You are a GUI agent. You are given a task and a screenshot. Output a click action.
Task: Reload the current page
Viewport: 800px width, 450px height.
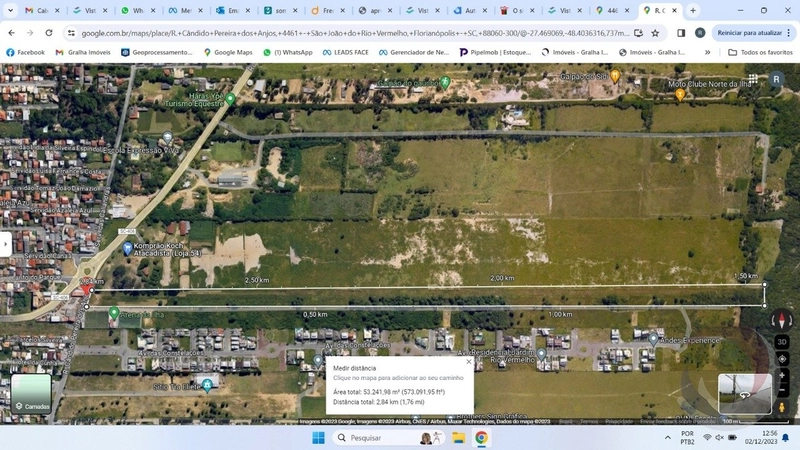pyautogui.click(x=48, y=33)
